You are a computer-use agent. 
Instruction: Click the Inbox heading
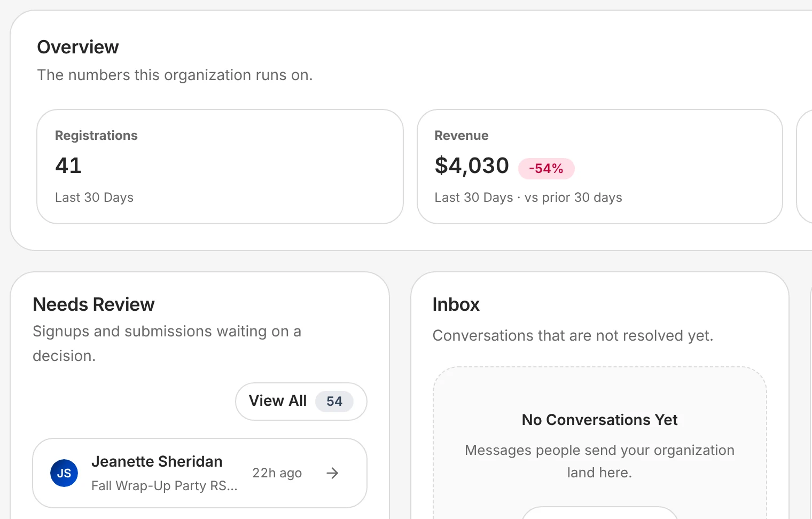pyautogui.click(x=456, y=304)
